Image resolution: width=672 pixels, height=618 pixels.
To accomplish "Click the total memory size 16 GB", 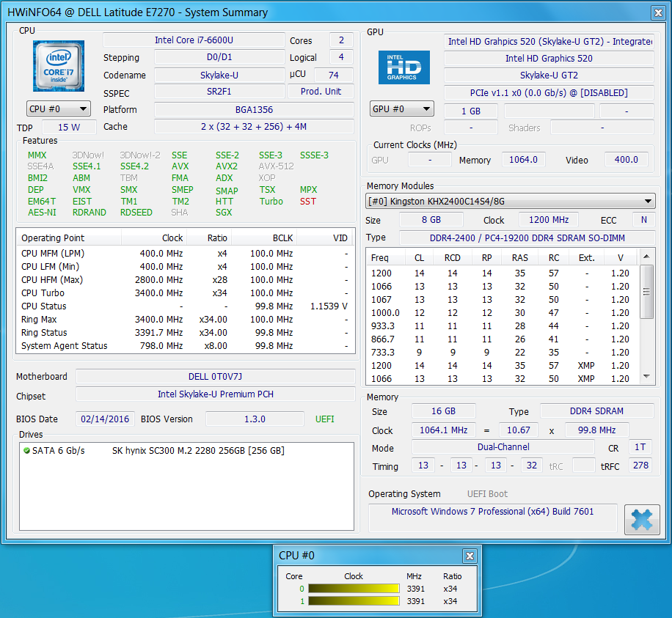I will coord(443,411).
